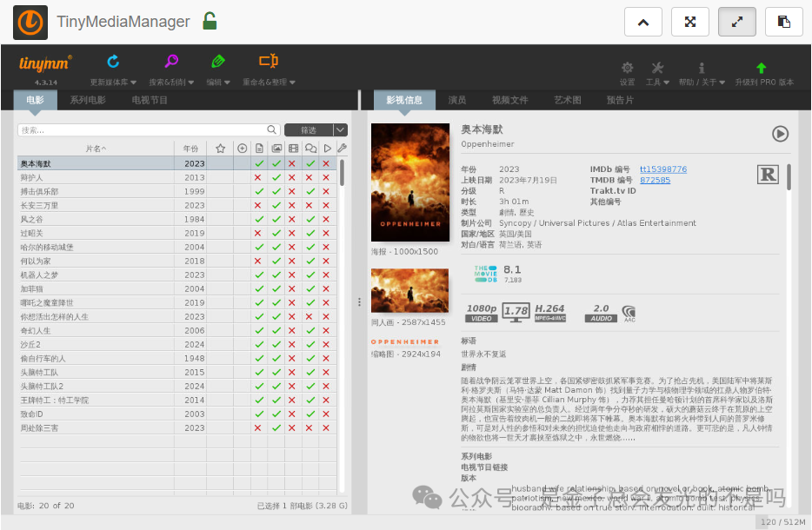
Task: Click the 筛选 filter button
Action: 309,130
